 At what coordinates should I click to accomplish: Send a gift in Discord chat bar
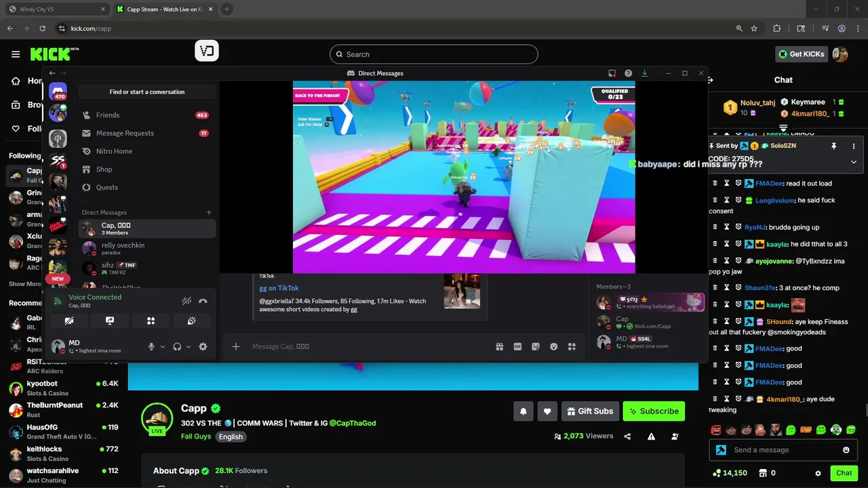[x=500, y=346]
